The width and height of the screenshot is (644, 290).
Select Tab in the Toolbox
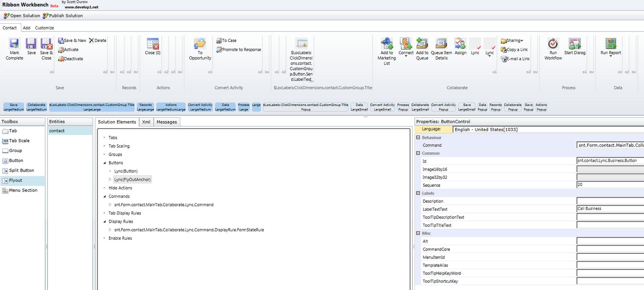pos(23,131)
